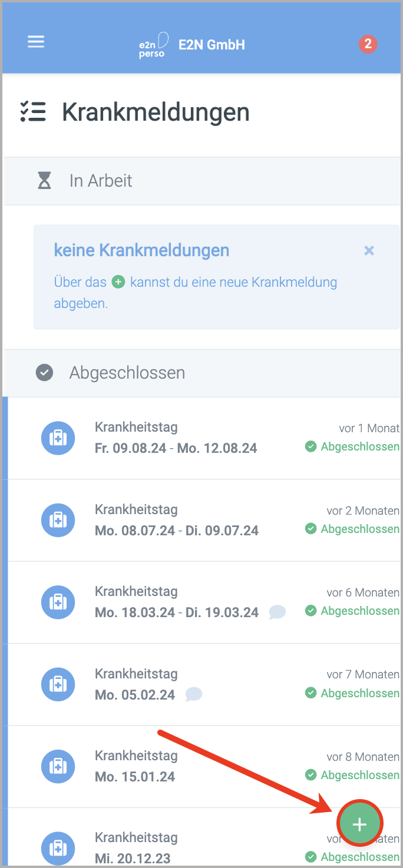
Task: Open the Krankheitstag entry Fr. 09.08.24 - Mo. 12.08.24
Action: click(177, 438)
